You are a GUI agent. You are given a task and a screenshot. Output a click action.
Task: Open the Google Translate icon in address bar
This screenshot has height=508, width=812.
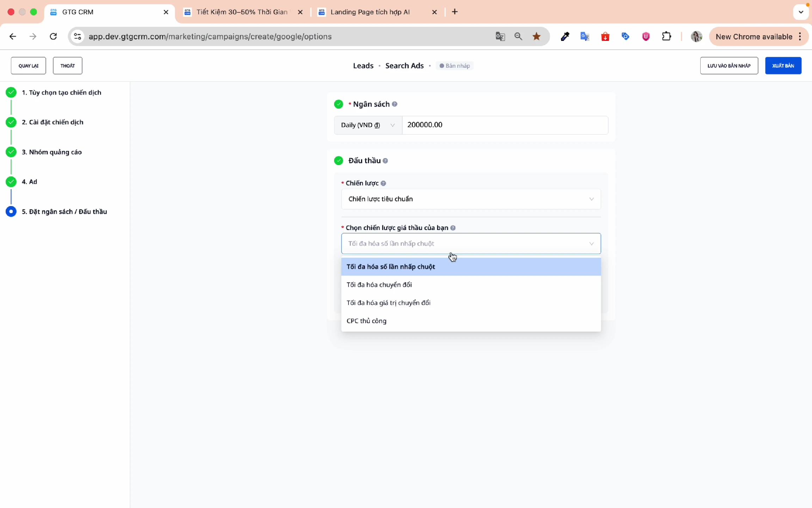[500, 36]
